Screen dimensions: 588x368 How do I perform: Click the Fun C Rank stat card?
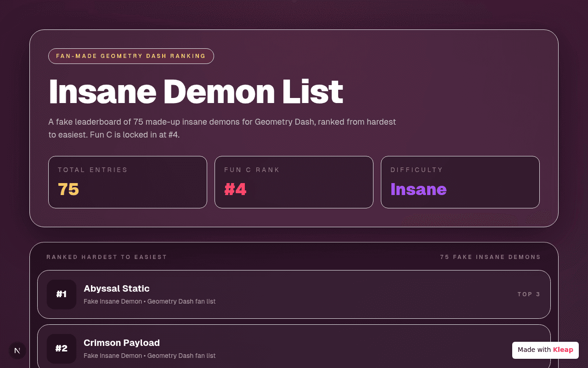294,182
